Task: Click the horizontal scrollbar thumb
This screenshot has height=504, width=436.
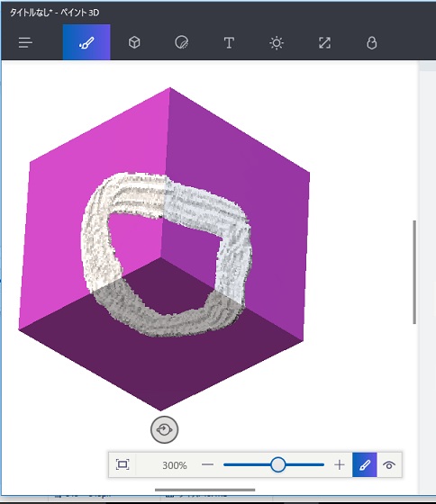Action: coord(205,490)
